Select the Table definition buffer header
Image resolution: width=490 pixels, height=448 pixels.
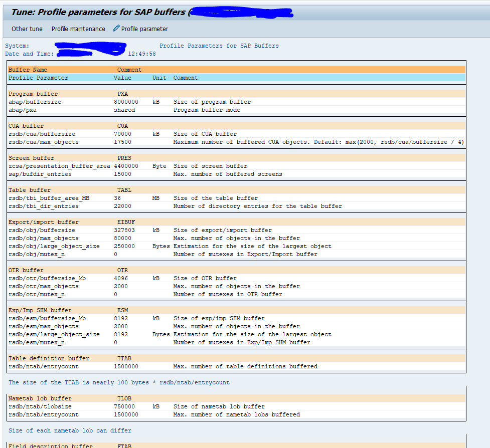[237, 358]
